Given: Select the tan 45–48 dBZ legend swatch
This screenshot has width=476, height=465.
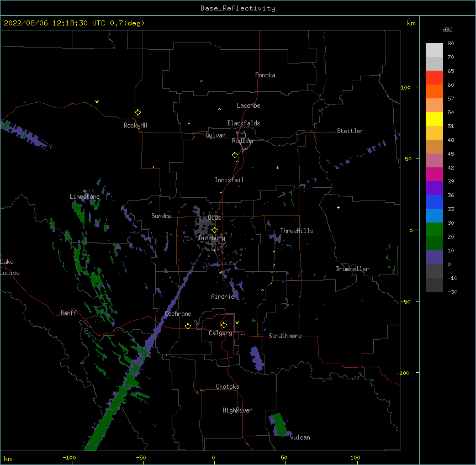Looking at the screenshot, I should pyautogui.click(x=434, y=146).
